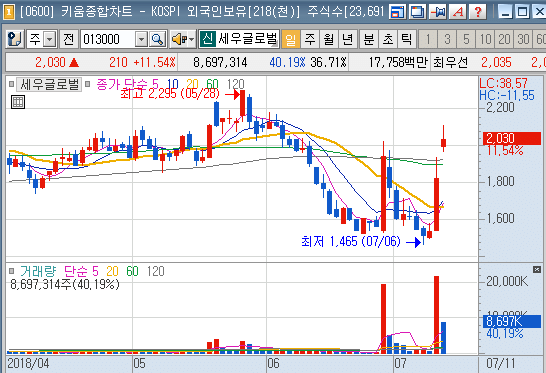The height and width of the screenshot is (373, 546).
Task: Click the 07/11 date label
Action: click(x=500, y=364)
